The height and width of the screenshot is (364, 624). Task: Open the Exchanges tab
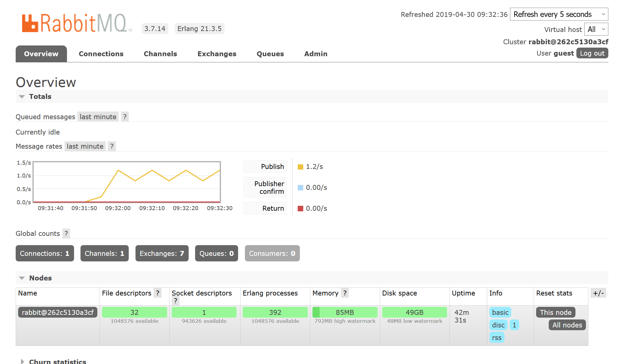pos(217,54)
